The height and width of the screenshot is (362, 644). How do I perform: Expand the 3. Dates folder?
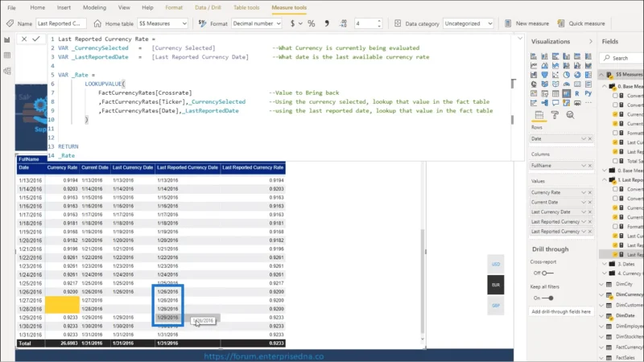click(605, 265)
